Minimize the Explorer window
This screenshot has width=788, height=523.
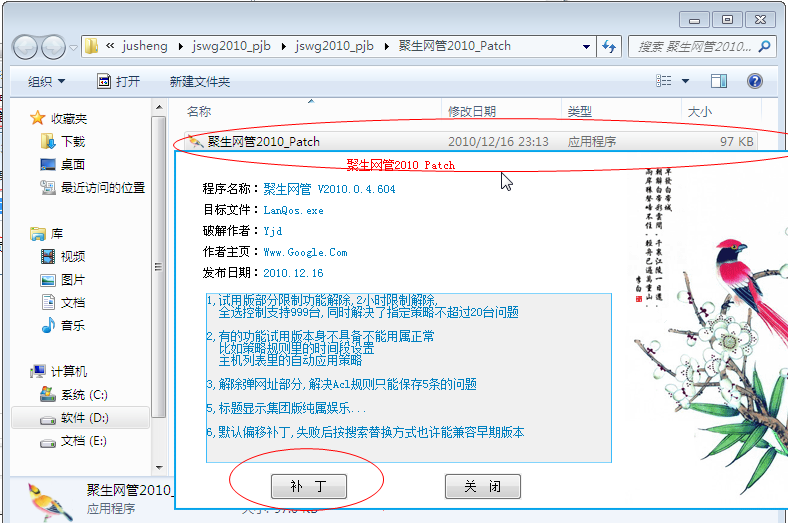pyautogui.click(x=695, y=20)
